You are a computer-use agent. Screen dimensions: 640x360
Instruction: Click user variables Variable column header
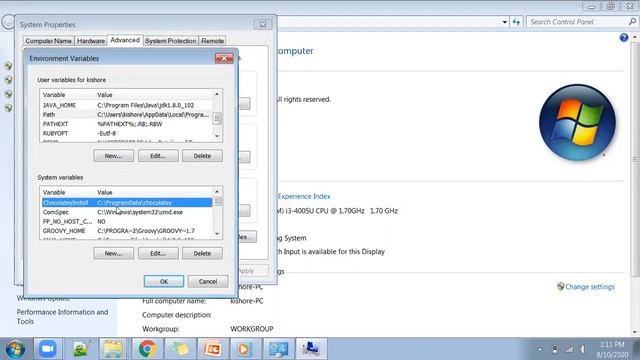click(x=68, y=95)
